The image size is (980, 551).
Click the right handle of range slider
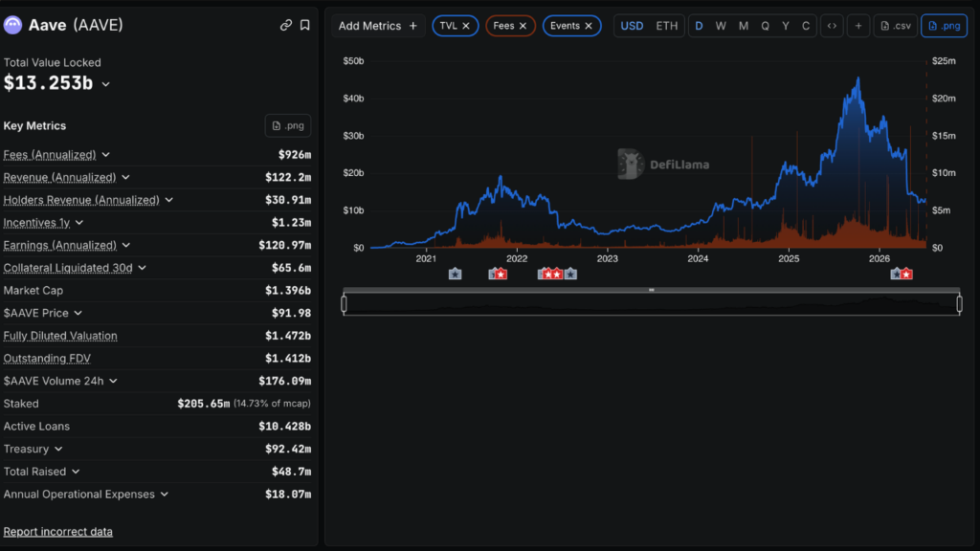coord(959,303)
